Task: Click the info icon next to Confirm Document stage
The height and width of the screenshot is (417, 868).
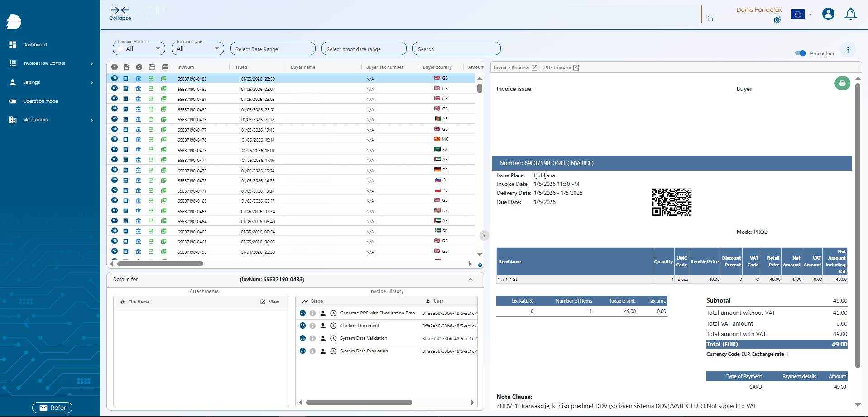Action: click(x=312, y=326)
